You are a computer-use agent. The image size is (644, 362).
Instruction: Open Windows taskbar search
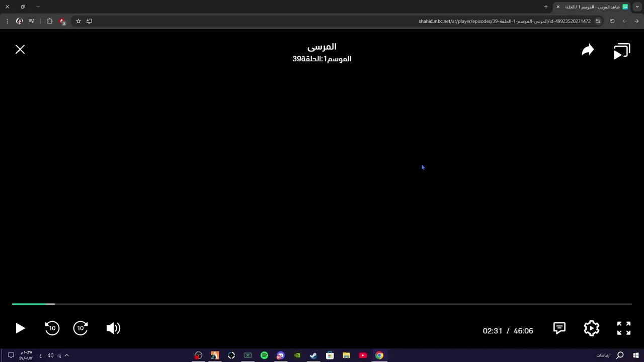620,355
